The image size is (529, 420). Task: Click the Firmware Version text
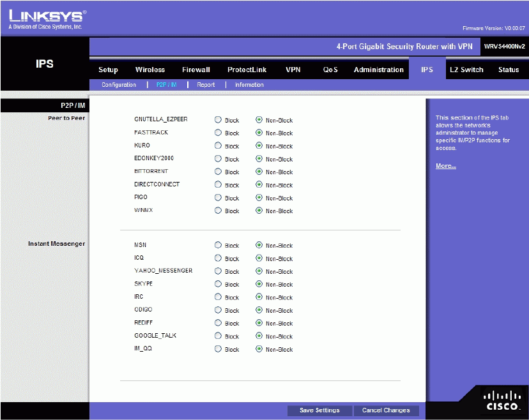(x=494, y=28)
